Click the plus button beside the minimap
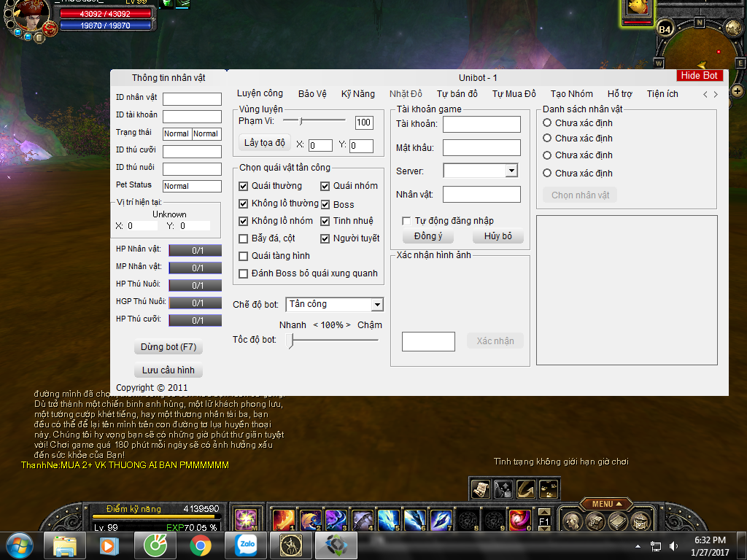 737,90
